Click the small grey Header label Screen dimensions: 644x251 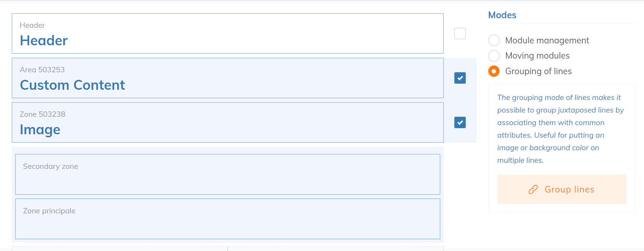(32, 25)
